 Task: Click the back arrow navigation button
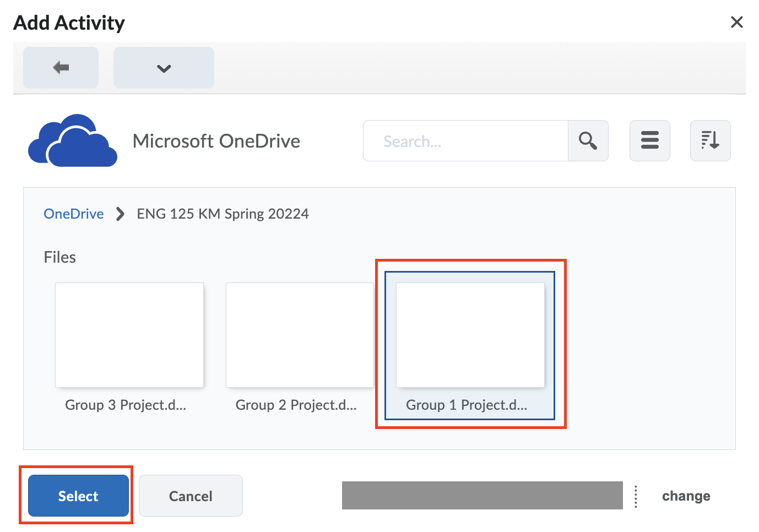tap(60, 67)
